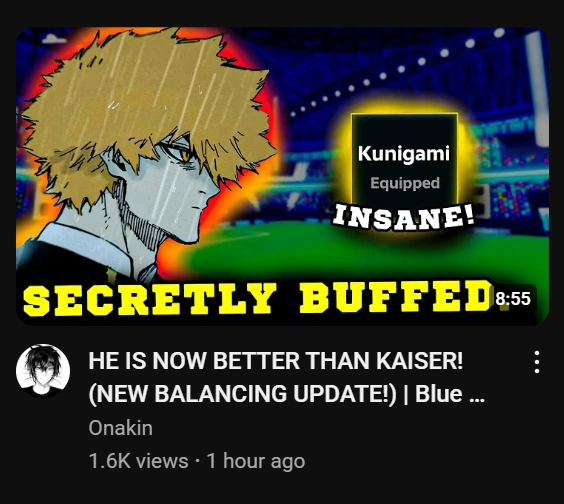The image size is (564, 504).
Task: Click the SECRETLY BUFFED caption text
Action: pos(257,299)
